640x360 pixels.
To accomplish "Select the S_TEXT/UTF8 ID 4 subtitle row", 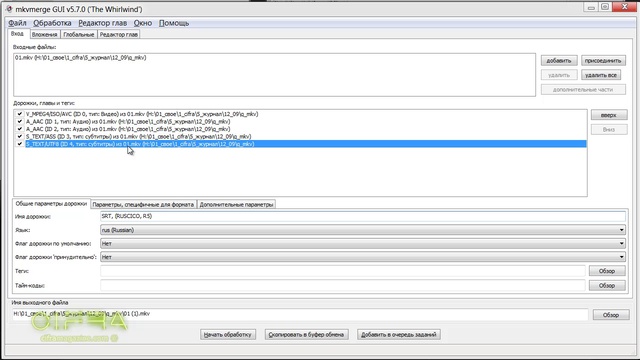I will pos(306,144).
